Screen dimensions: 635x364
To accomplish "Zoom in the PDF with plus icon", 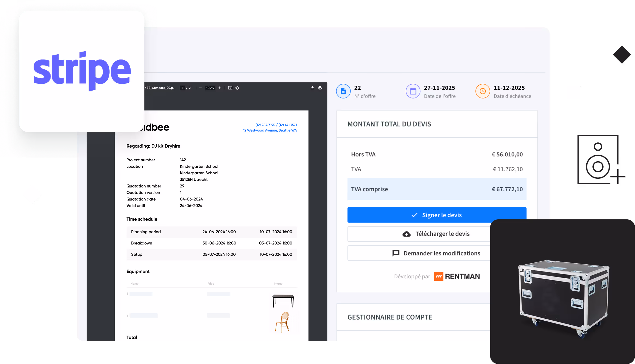I will pyautogui.click(x=219, y=88).
